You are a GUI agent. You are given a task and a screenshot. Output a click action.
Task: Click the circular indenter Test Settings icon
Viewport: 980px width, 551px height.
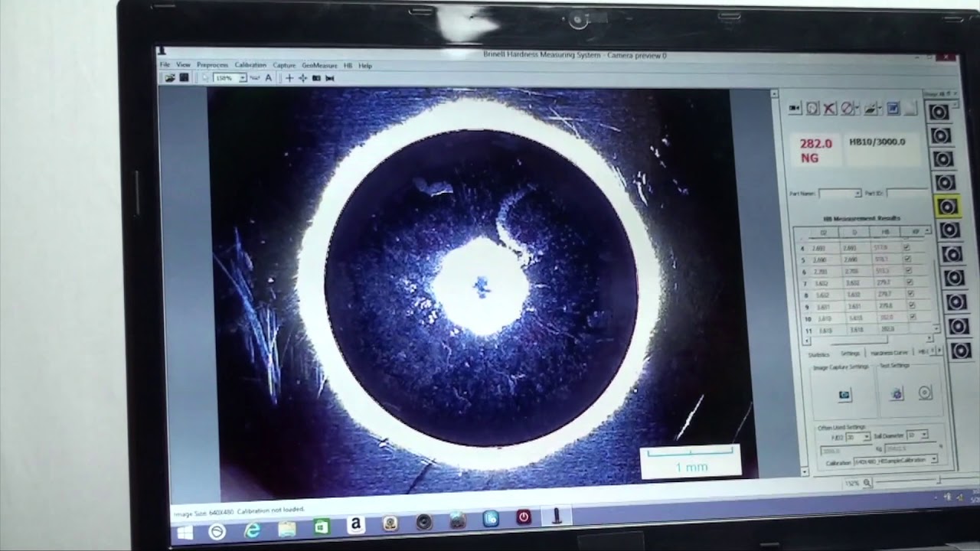click(925, 393)
